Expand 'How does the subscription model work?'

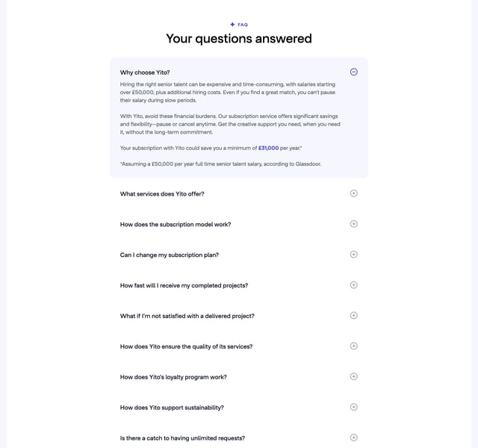(x=176, y=225)
